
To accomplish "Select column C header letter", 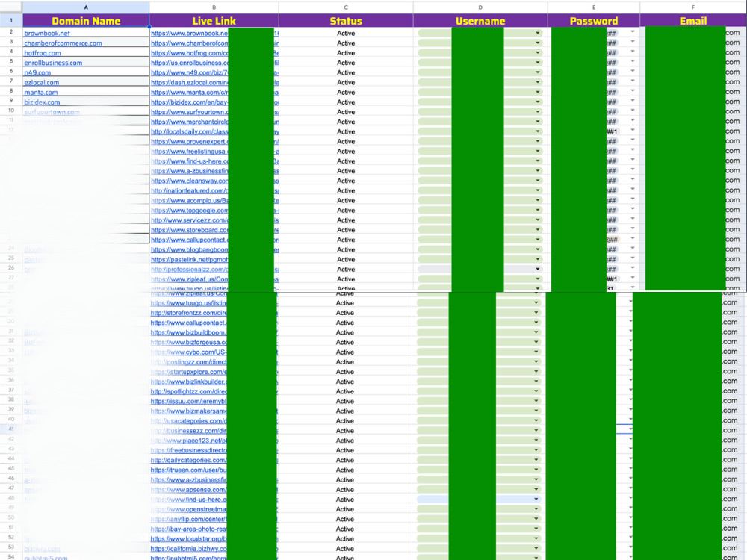I will pyautogui.click(x=346, y=7).
